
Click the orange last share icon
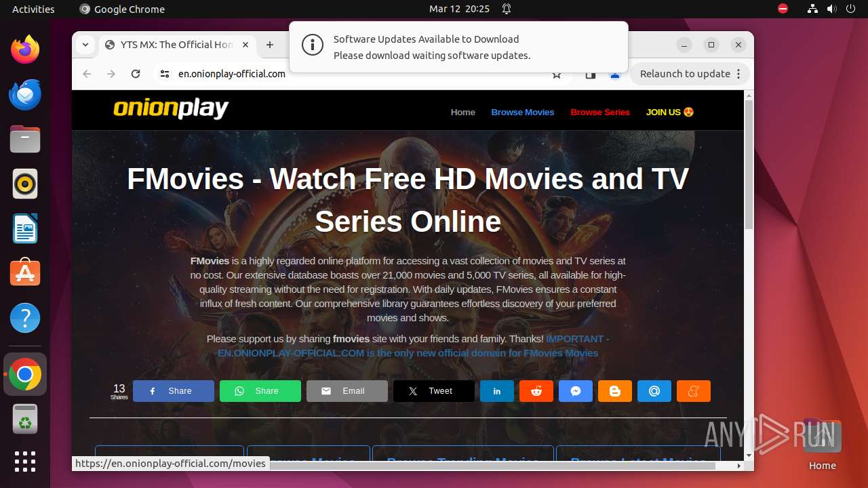(x=694, y=391)
